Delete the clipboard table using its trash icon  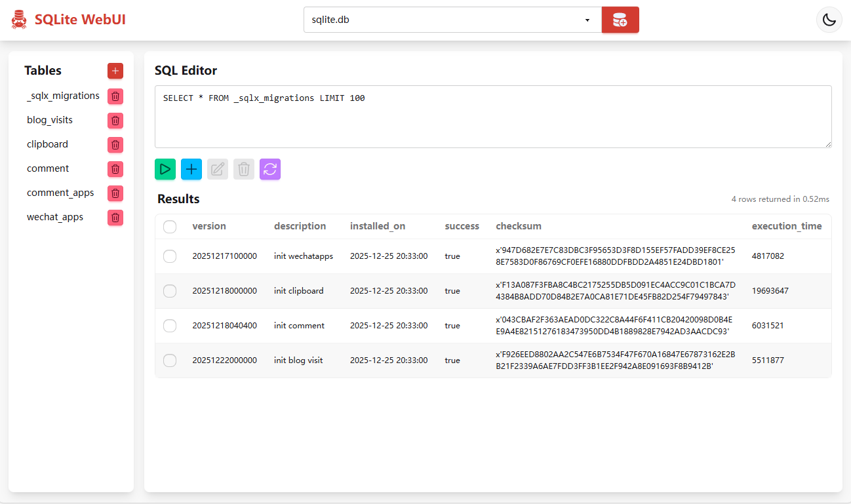tap(115, 145)
